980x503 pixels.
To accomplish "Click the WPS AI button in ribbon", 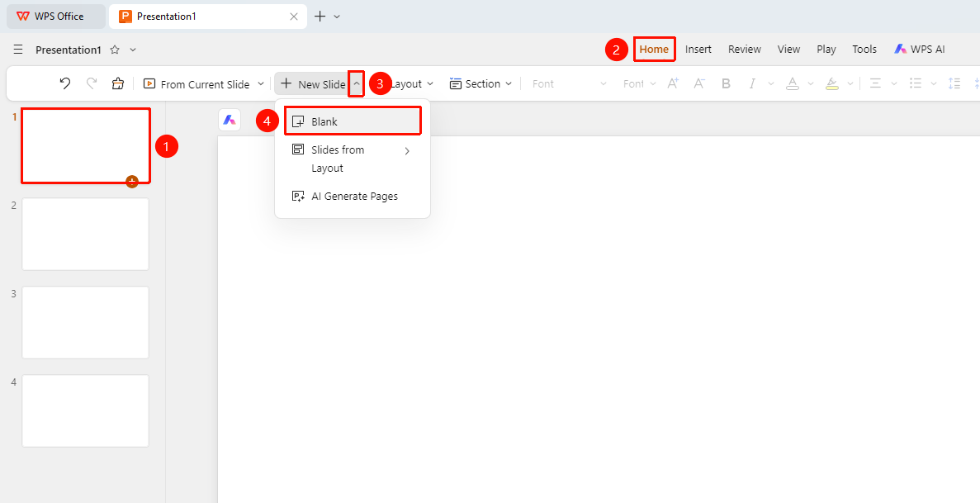I will click(920, 50).
